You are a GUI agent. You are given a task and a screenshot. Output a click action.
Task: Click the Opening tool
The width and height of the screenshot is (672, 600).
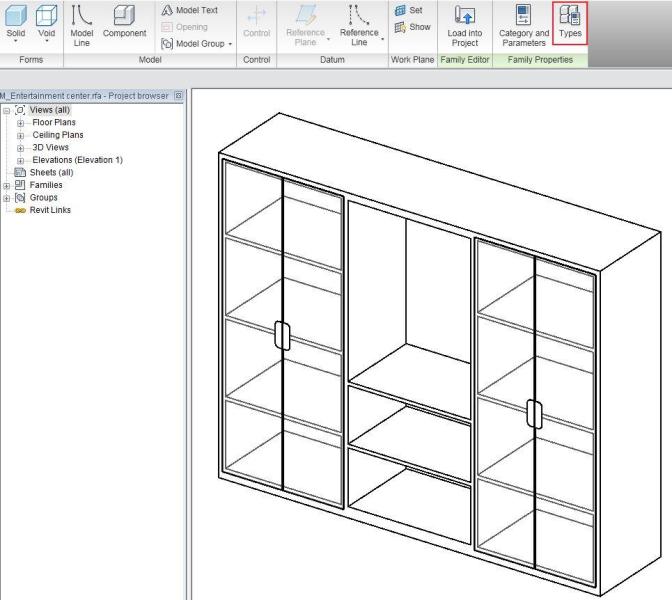coord(184,27)
